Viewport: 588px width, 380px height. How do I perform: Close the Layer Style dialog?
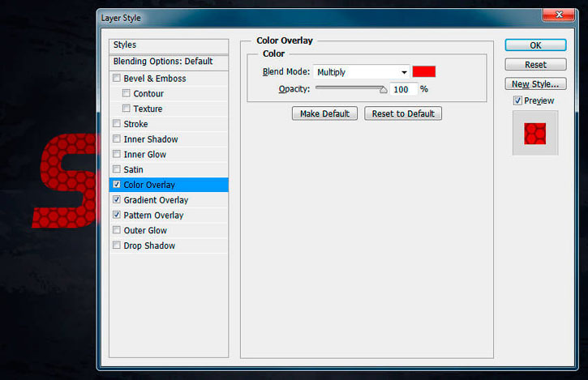pos(558,15)
